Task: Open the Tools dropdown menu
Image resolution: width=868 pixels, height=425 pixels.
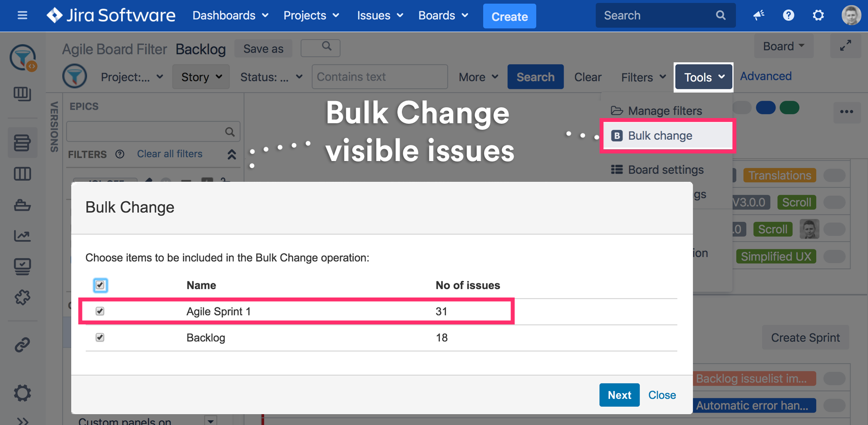Action: pyautogui.click(x=703, y=77)
